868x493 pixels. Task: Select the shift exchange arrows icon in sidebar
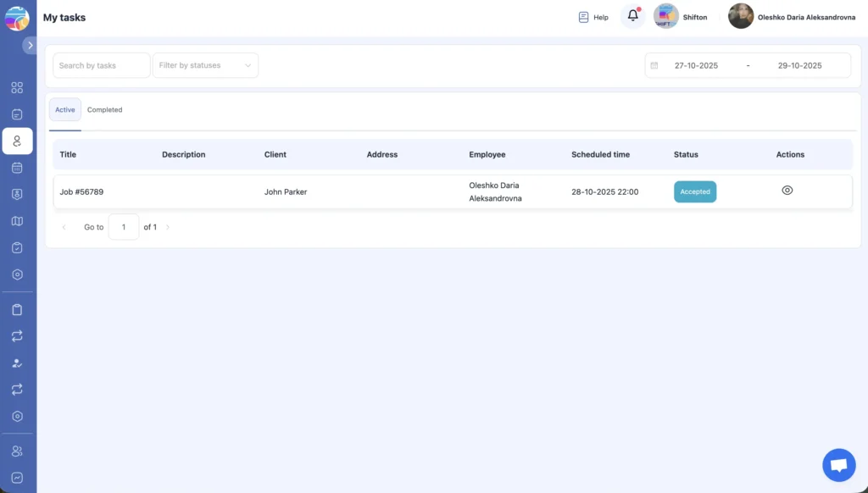17,335
